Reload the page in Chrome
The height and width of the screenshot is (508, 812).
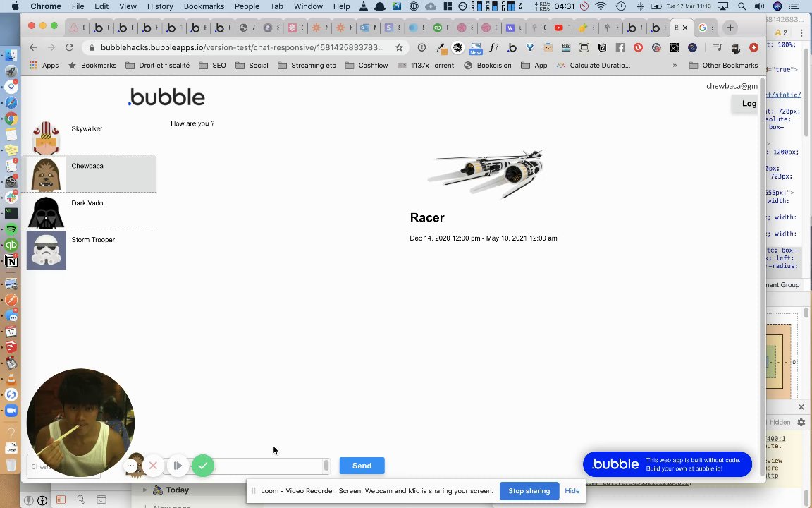(69, 47)
